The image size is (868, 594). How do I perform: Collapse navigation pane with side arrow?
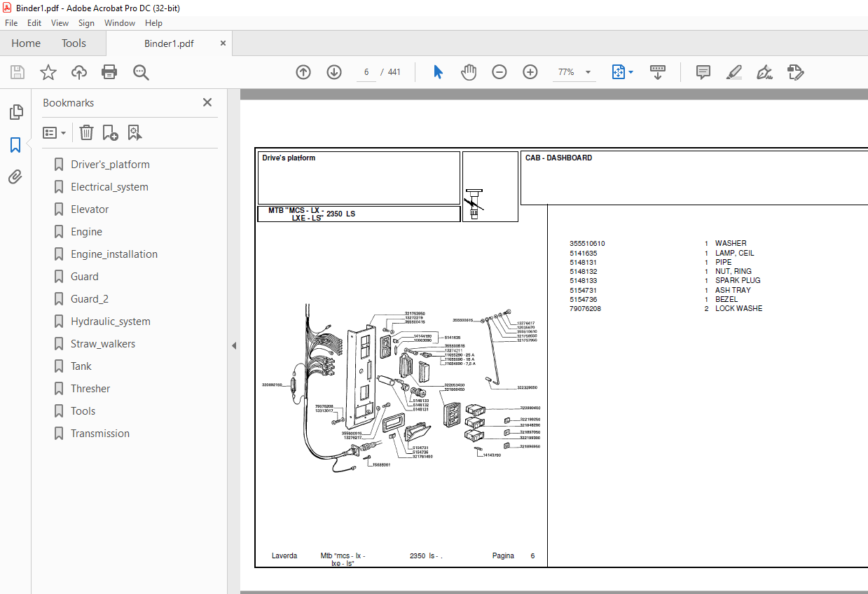pyautogui.click(x=234, y=345)
